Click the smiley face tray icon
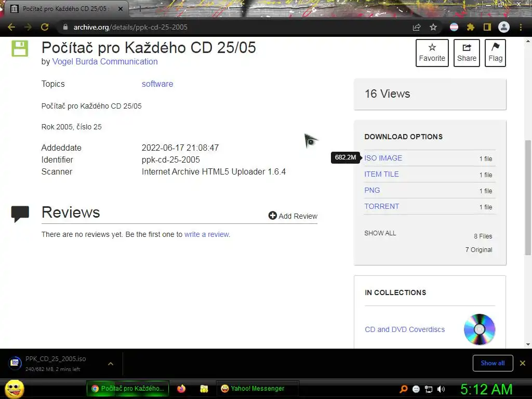Image resolution: width=532 pixels, height=399 pixels. 416,389
